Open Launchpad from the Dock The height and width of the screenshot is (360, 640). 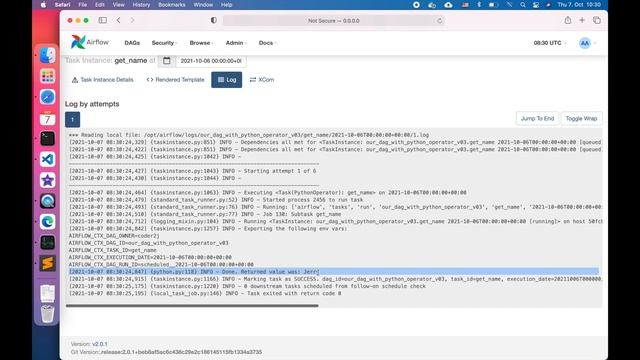tap(47, 76)
